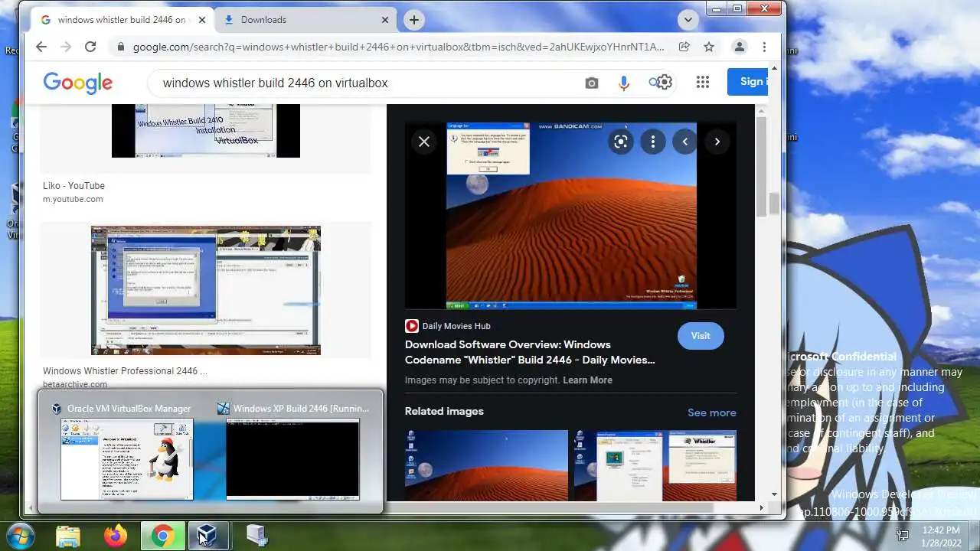980x551 pixels.
Task: Open Google settings gear icon
Action: click(x=665, y=82)
